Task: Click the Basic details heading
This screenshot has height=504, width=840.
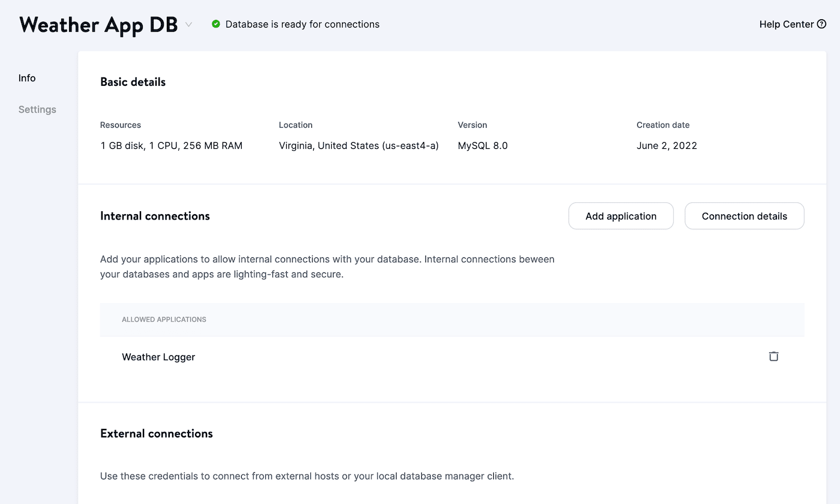Action: pos(133,82)
